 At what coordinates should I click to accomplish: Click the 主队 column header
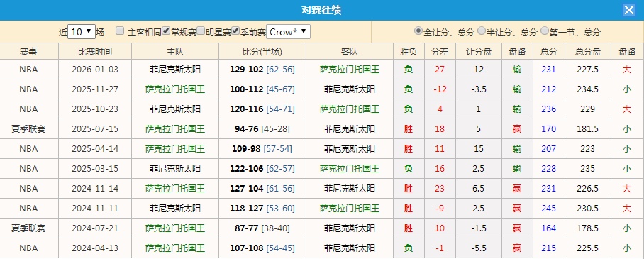[x=175, y=52]
